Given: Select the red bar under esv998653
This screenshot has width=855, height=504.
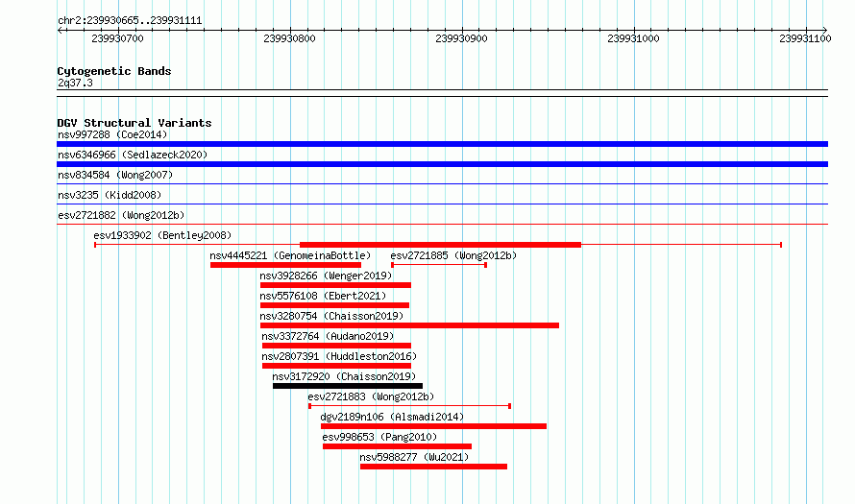Looking at the screenshot, I should click(x=397, y=446).
